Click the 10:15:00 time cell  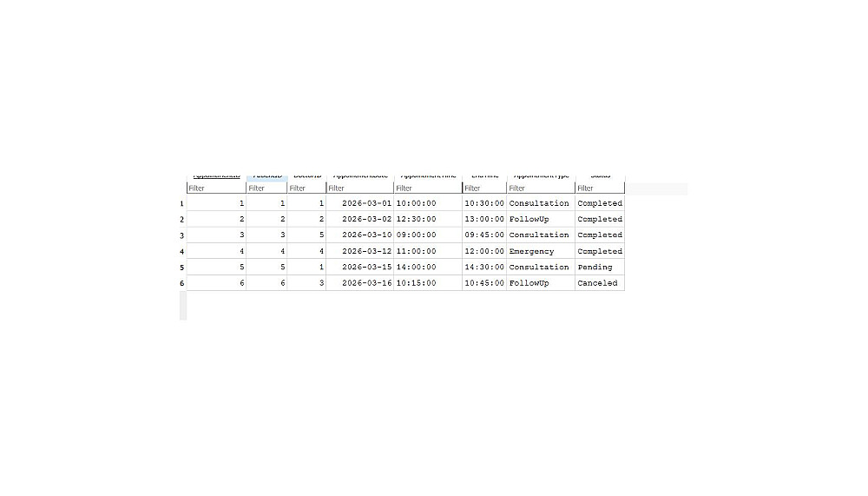point(428,283)
